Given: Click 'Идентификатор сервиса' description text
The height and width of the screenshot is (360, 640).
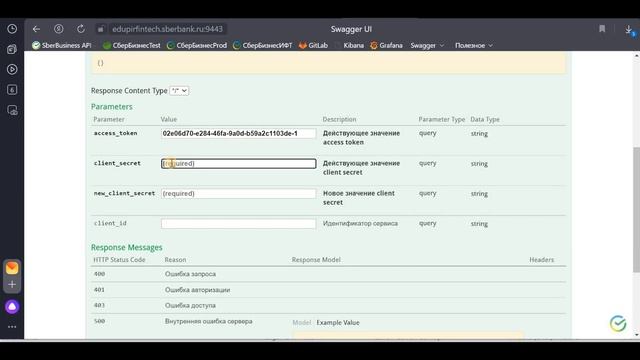Looking at the screenshot, I should (x=360, y=223).
